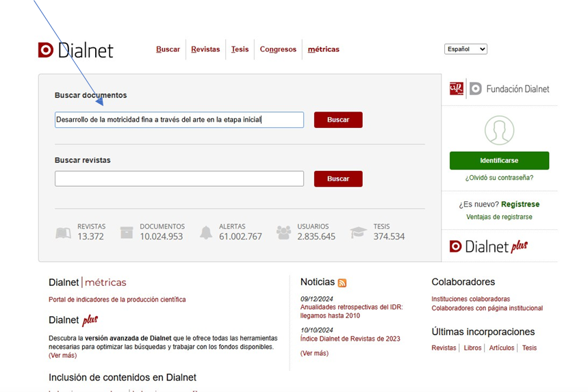
Task: Click the Dialnet plus heading in main content
Action: click(73, 320)
